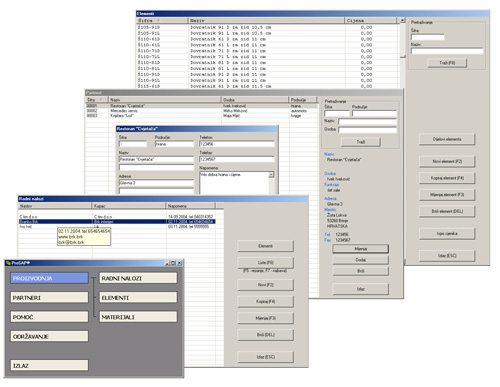Sort elements by the Cijena column header
Screen dimensions: 500x387
[371, 21]
